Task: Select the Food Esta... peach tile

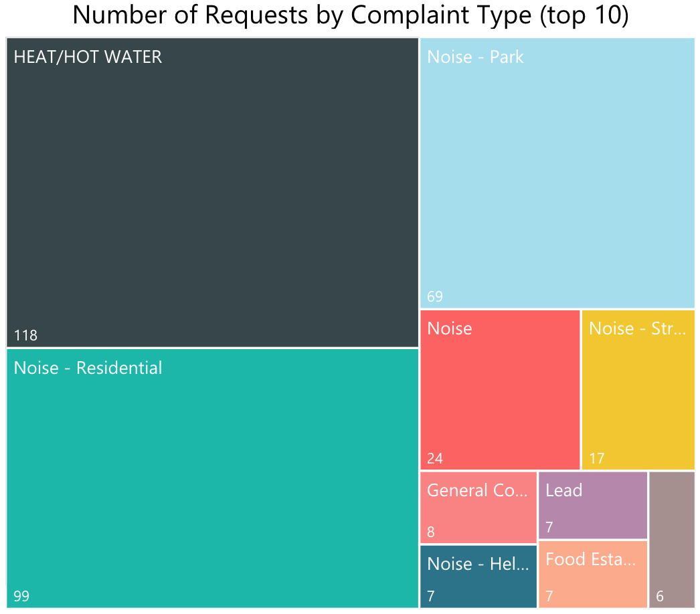Action: pos(593,575)
